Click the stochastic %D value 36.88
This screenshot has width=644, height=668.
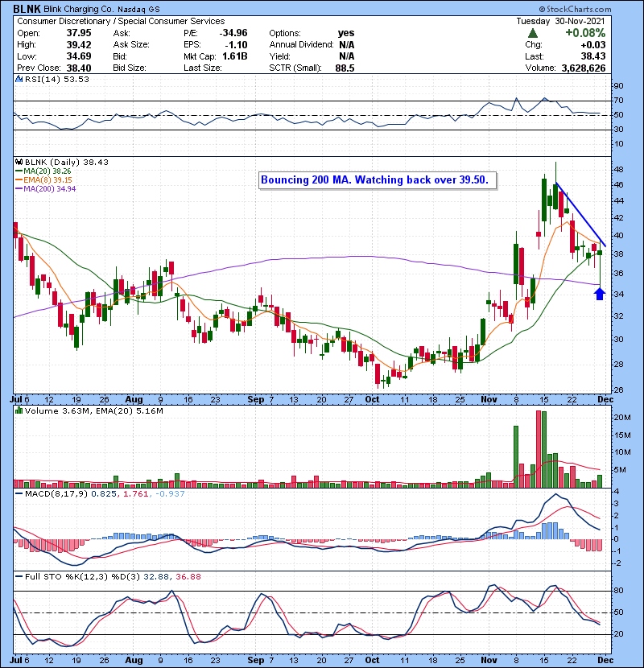[x=188, y=577]
